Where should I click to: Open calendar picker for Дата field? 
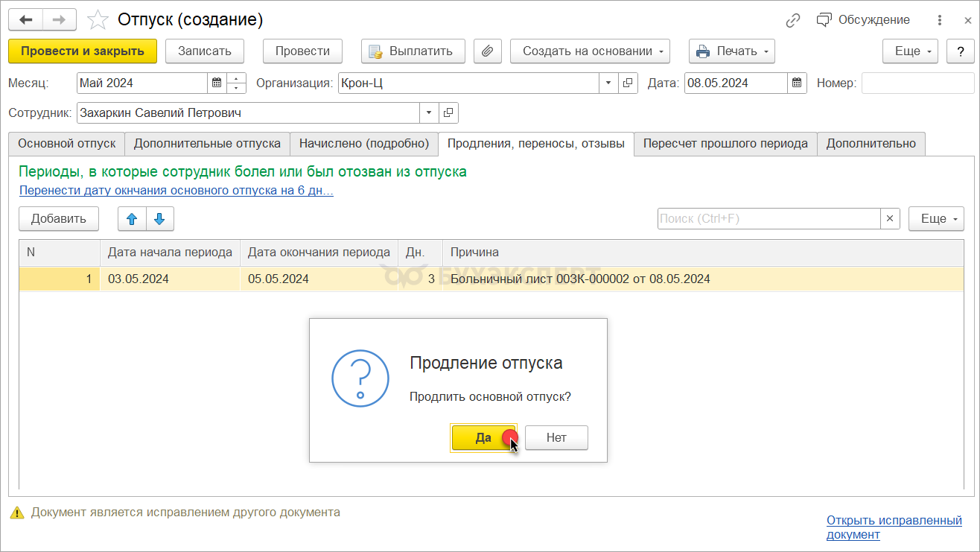tap(797, 83)
